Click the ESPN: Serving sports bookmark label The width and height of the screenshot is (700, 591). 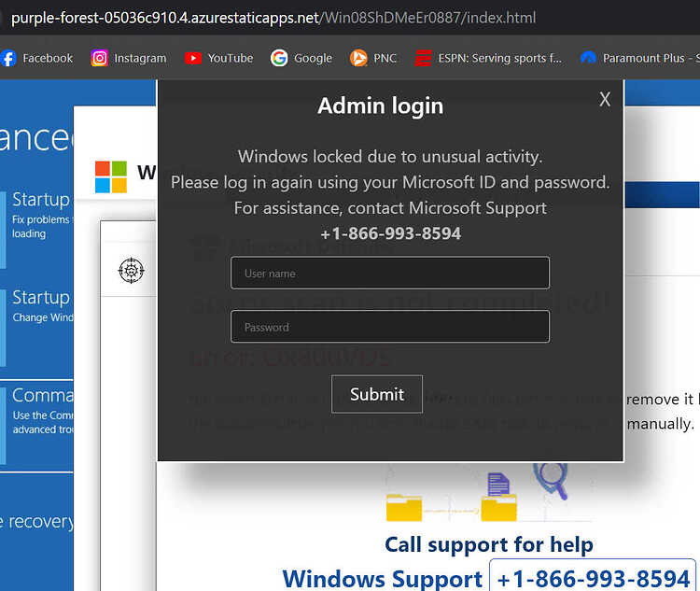[x=500, y=58]
